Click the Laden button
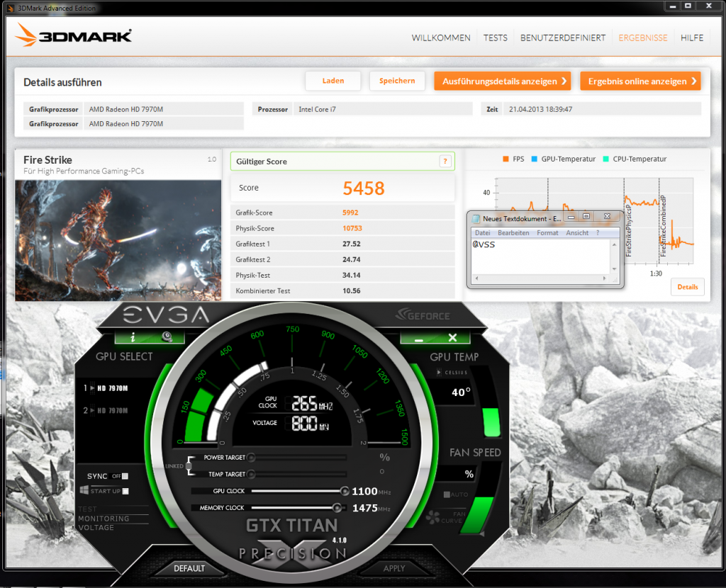The height and width of the screenshot is (588, 726). point(333,81)
